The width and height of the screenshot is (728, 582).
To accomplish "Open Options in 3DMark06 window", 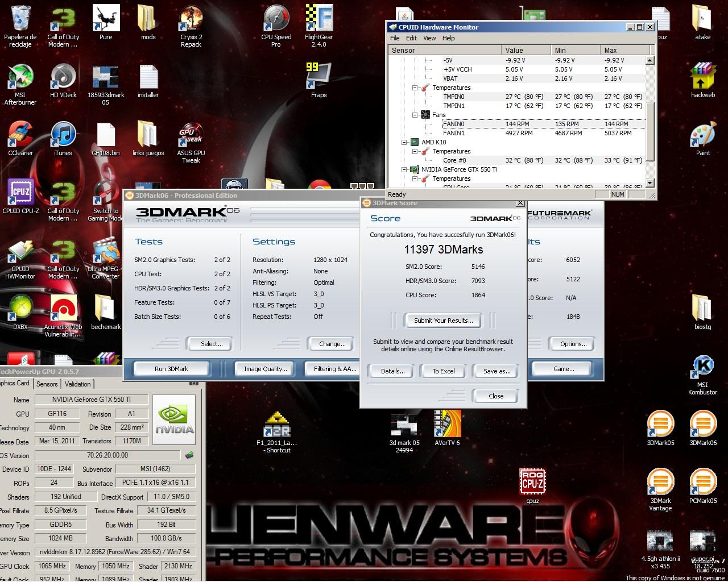I will 573,344.
